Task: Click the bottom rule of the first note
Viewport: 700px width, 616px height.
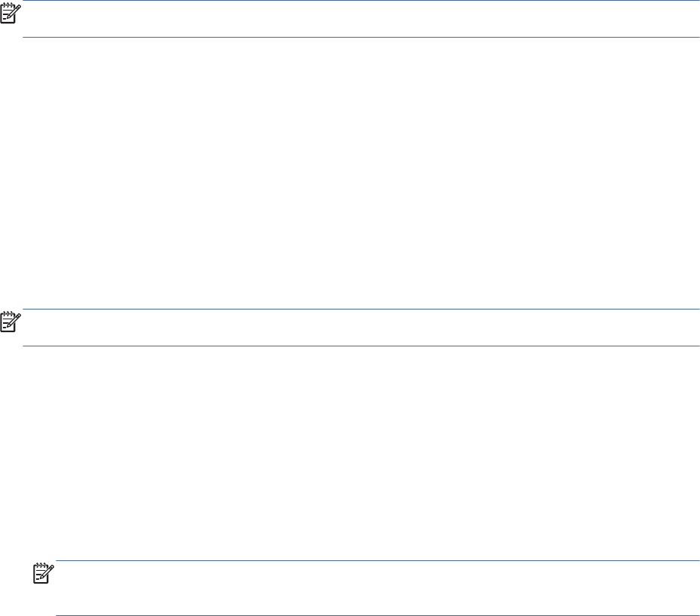Action: (x=361, y=37)
